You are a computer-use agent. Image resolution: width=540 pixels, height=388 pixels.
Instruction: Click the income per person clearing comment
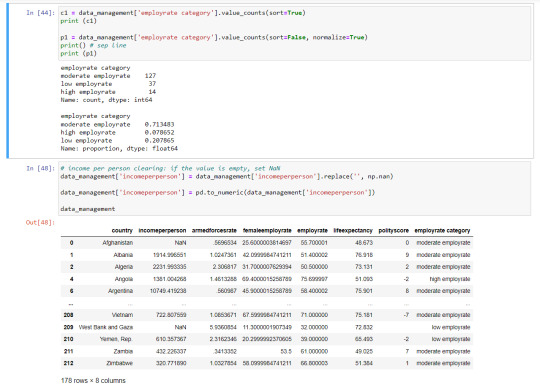[x=170, y=168]
